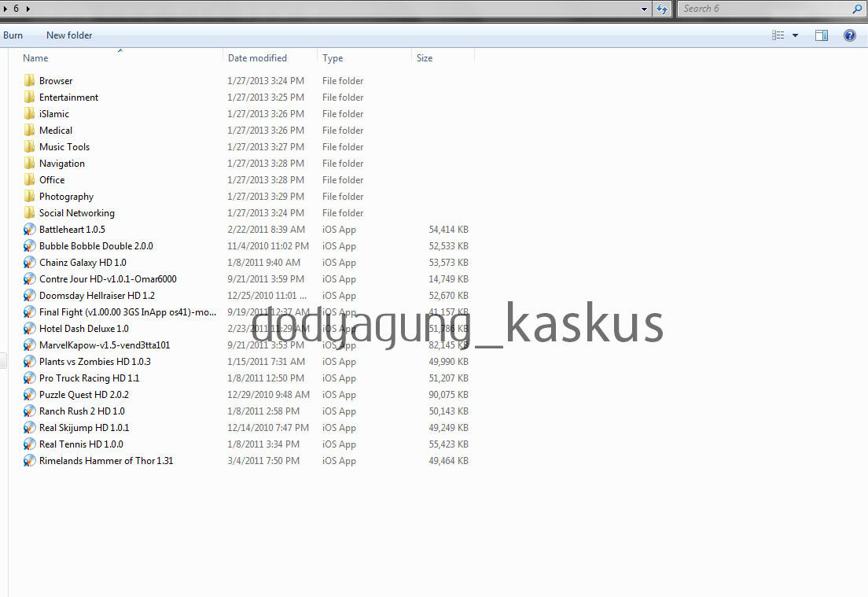The width and height of the screenshot is (868, 597).
Task: Click the iSlamic folder icon
Action: [x=29, y=114]
